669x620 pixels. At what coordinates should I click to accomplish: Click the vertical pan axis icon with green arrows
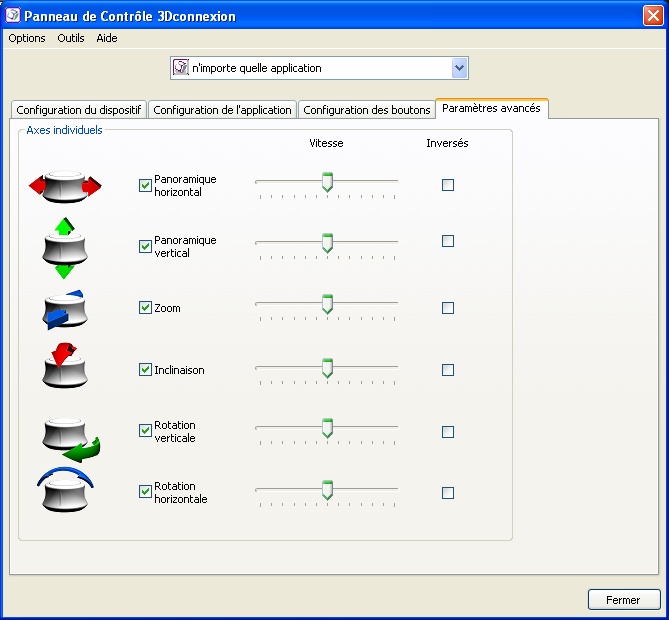pyautogui.click(x=65, y=248)
